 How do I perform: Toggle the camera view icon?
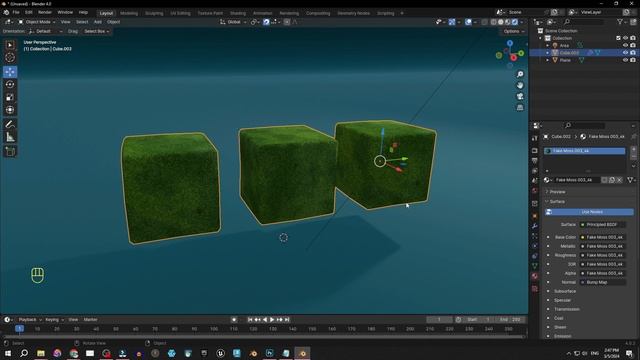(520, 96)
